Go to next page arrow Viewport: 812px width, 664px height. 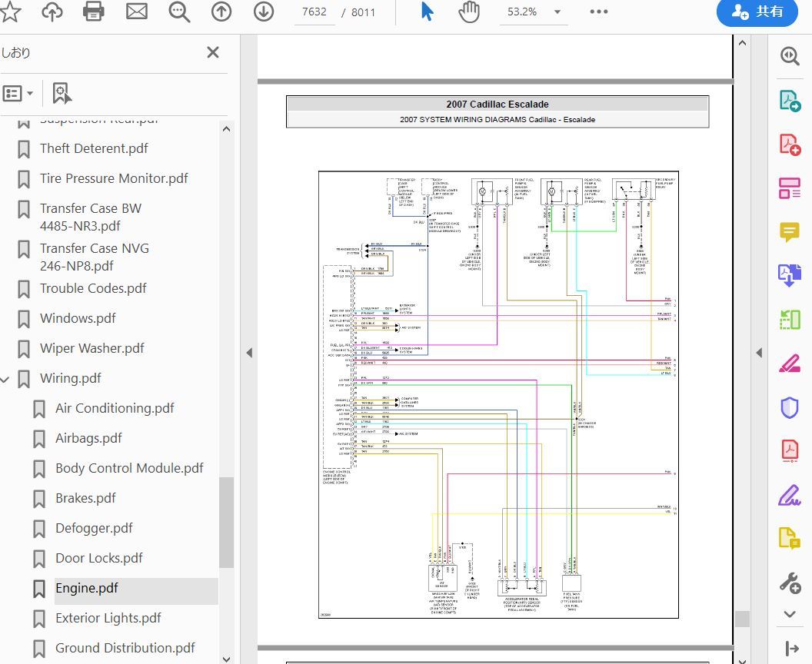click(x=264, y=12)
